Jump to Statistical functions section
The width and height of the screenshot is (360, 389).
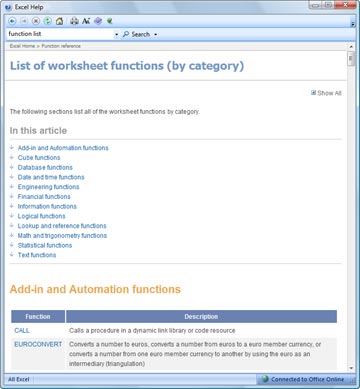(x=45, y=245)
